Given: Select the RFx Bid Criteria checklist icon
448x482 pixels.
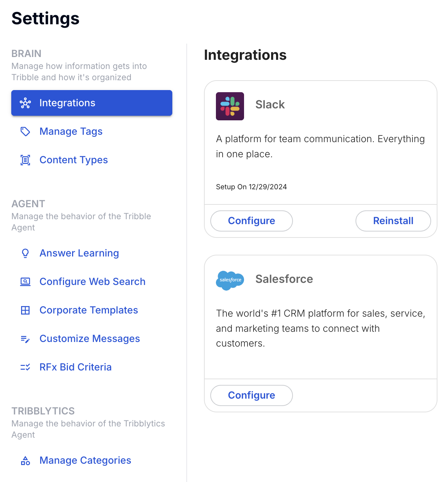Looking at the screenshot, I should (x=25, y=367).
